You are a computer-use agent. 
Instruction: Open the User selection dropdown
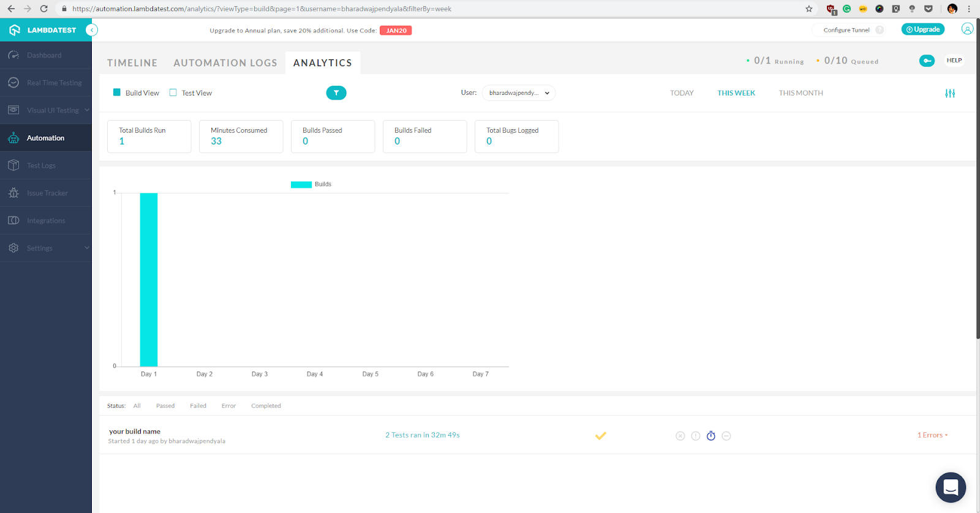pos(519,93)
